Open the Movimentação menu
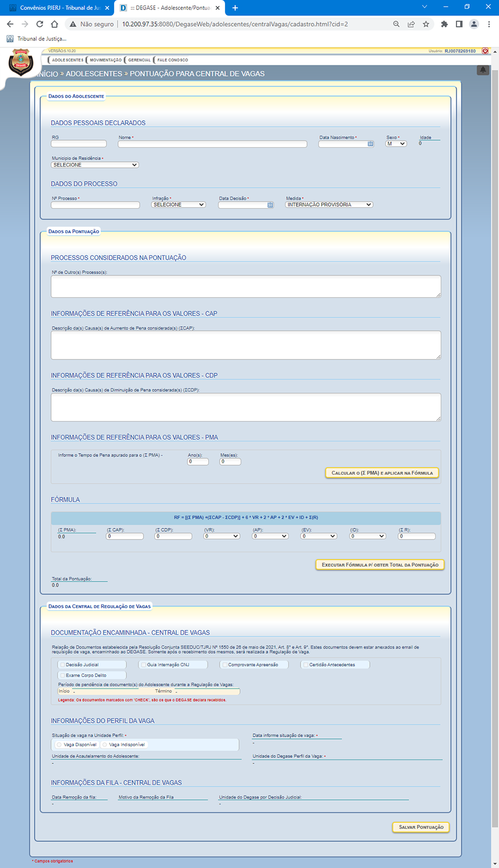The width and height of the screenshot is (499, 868). click(105, 60)
